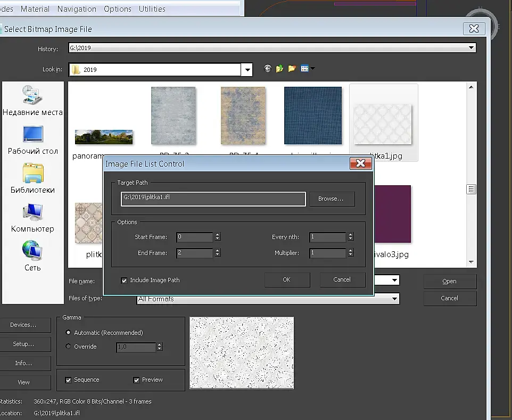Select Automatic (Recommended) gamma option

click(68, 333)
